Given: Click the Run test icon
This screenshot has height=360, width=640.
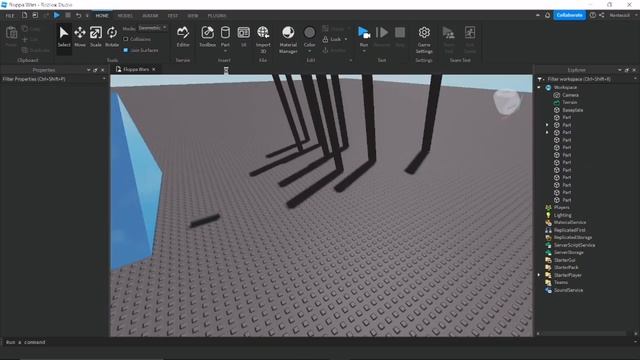Looking at the screenshot, I should pyautogui.click(x=364, y=33).
